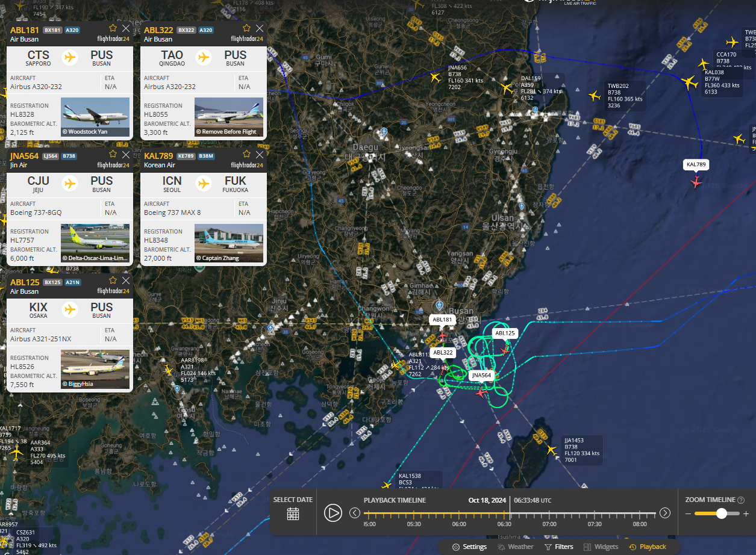Screen dimensions: 756x555
Task: Select the KAL789 map label
Action: coord(696,164)
